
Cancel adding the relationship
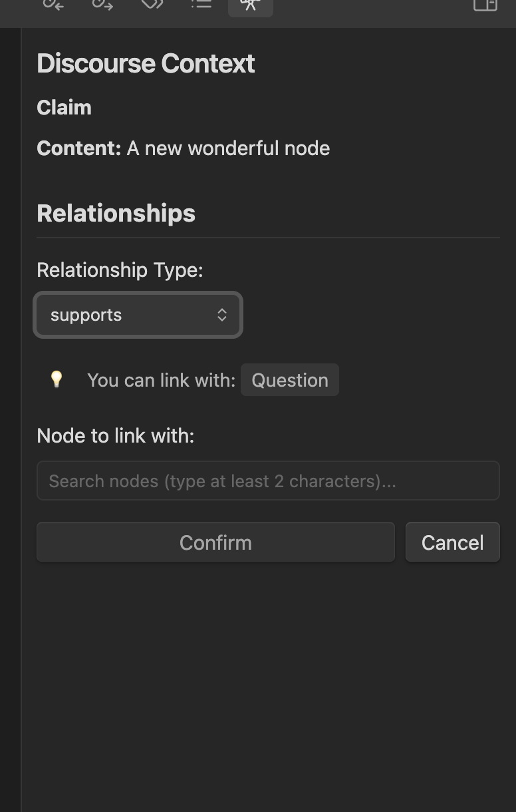pyautogui.click(x=453, y=542)
